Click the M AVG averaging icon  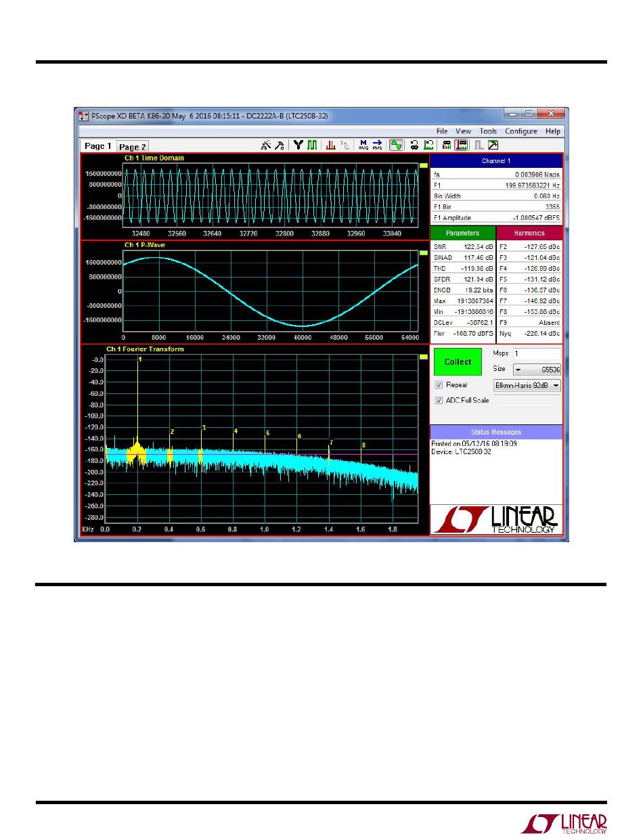(x=363, y=145)
